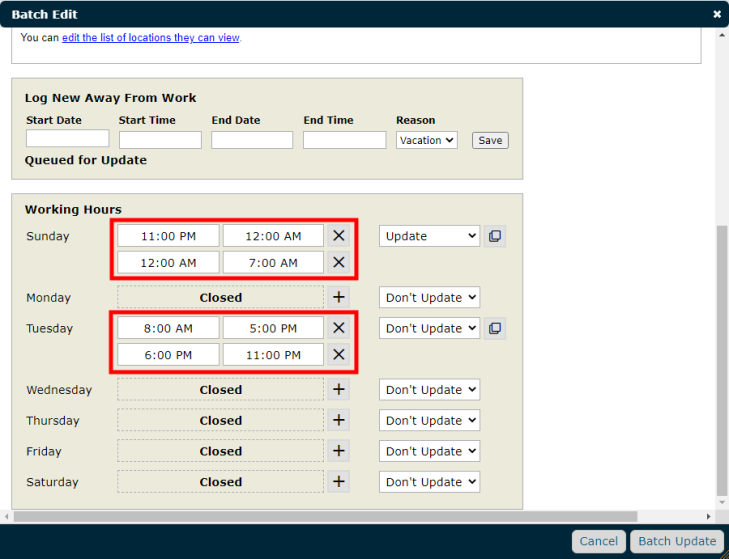Open Wednesday's Don't Update dropdown
This screenshot has width=729, height=559.
click(429, 390)
